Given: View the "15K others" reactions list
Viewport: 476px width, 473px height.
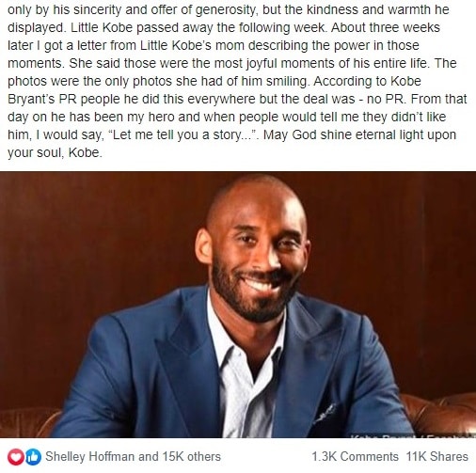Looking at the screenshot, I should pos(191,456).
